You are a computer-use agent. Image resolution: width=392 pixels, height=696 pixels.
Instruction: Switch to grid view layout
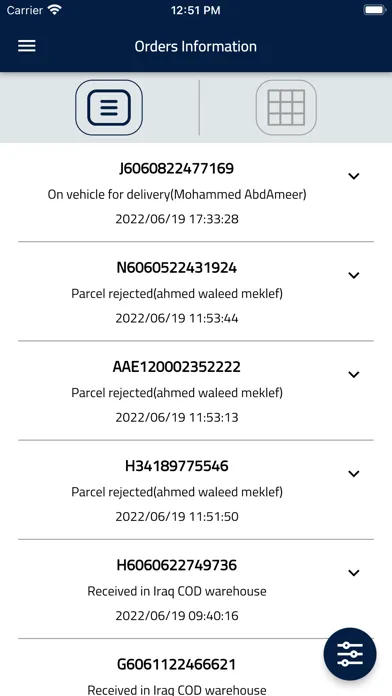click(286, 107)
